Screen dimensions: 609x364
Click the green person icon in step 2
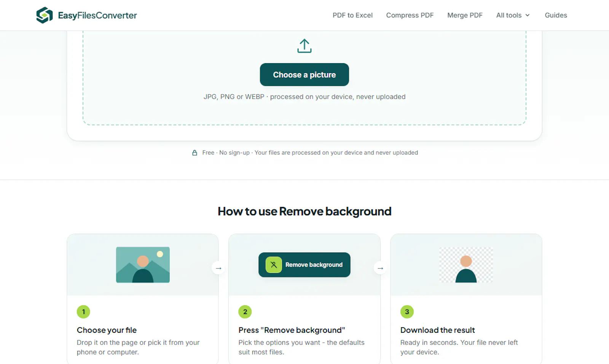tap(274, 265)
